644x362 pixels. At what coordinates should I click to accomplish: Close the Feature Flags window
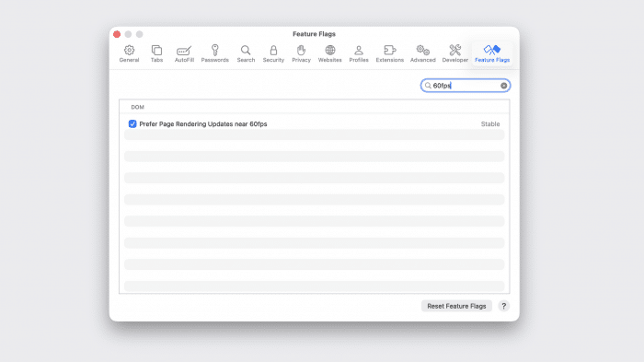coord(117,34)
